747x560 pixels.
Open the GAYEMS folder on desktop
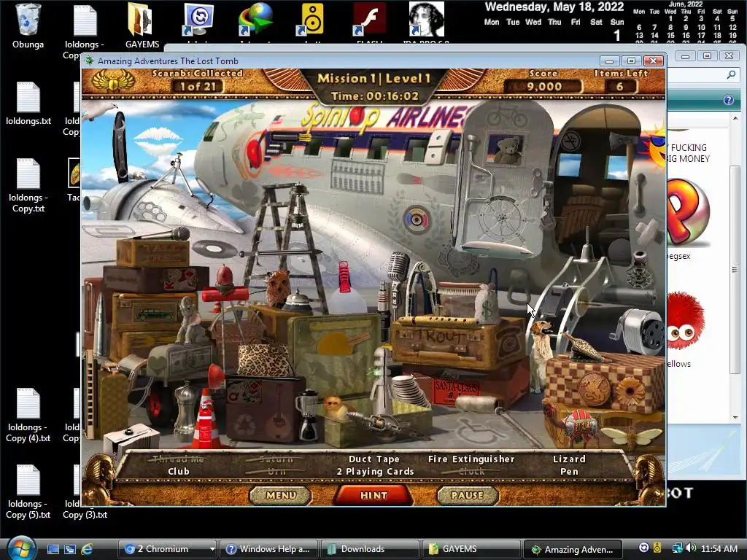point(142,27)
